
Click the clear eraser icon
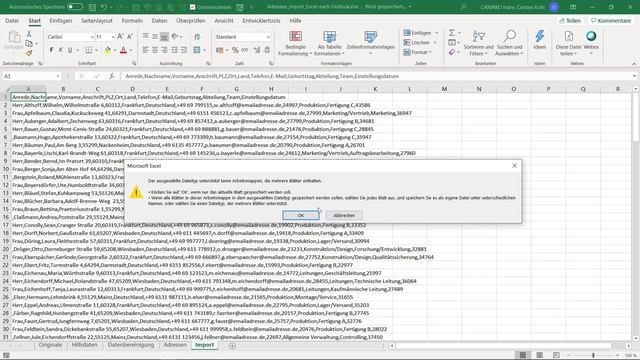tap(451, 52)
